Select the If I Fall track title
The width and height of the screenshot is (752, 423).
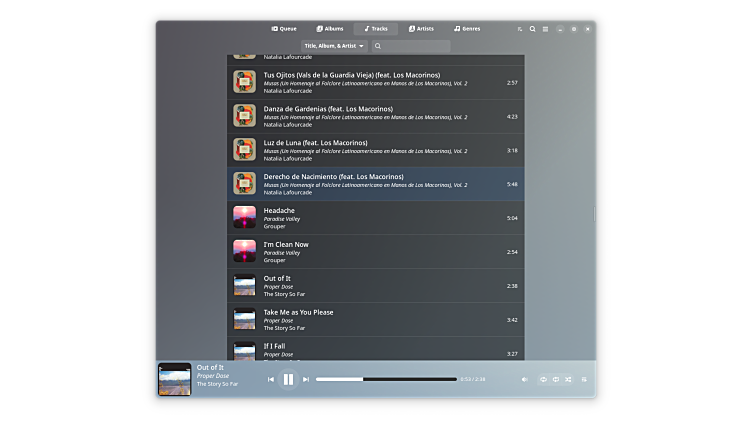(274, 346)
